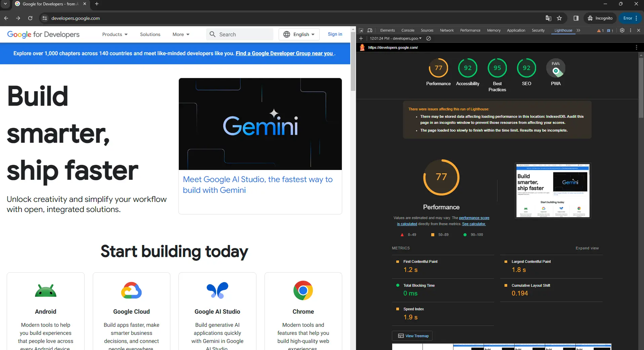Open DevTools settings gear
644x350 pixels.
(622, 30)
